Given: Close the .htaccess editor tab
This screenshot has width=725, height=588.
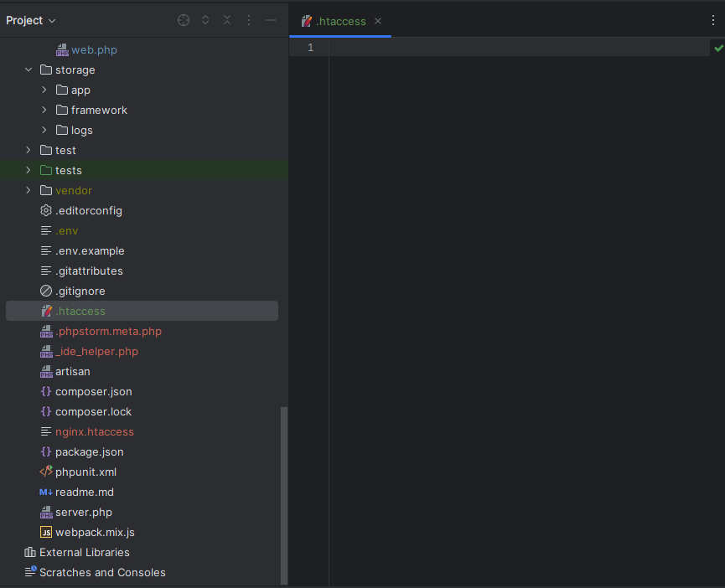Looking at the screenshot, I should tap(378, 21).
